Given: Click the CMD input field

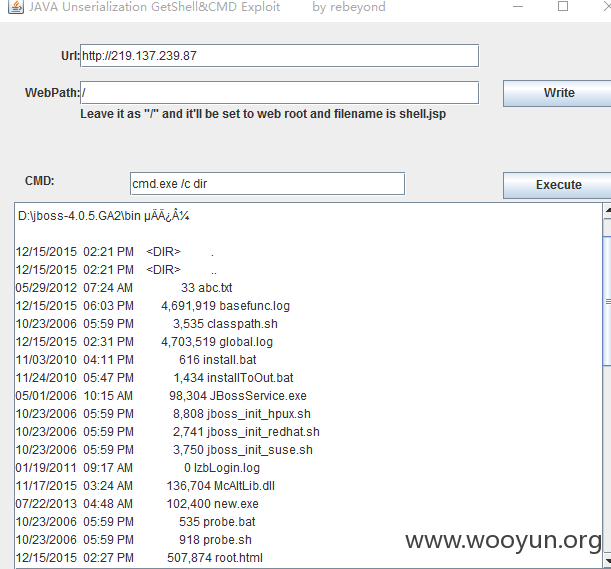Looking at the screenshot, I should [x=267, y=184].
